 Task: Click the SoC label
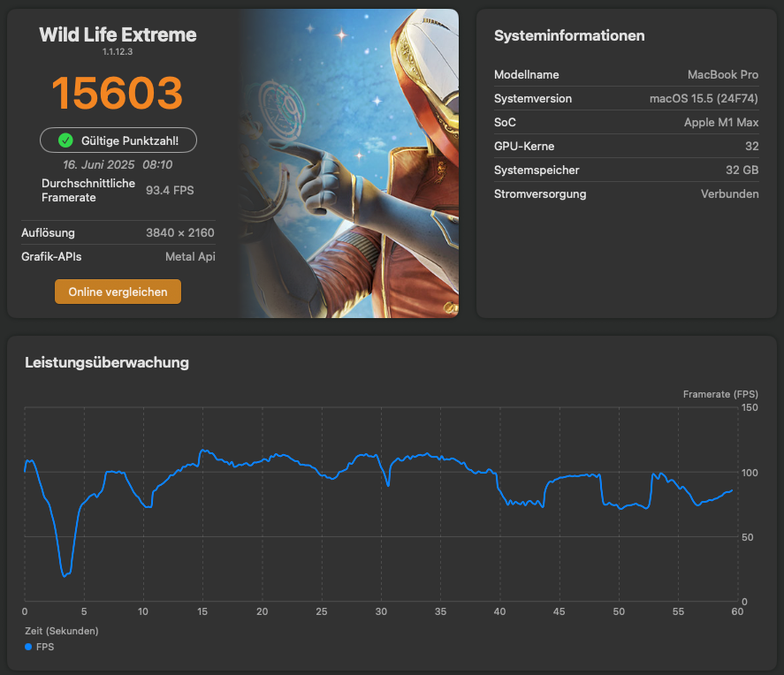505,123
